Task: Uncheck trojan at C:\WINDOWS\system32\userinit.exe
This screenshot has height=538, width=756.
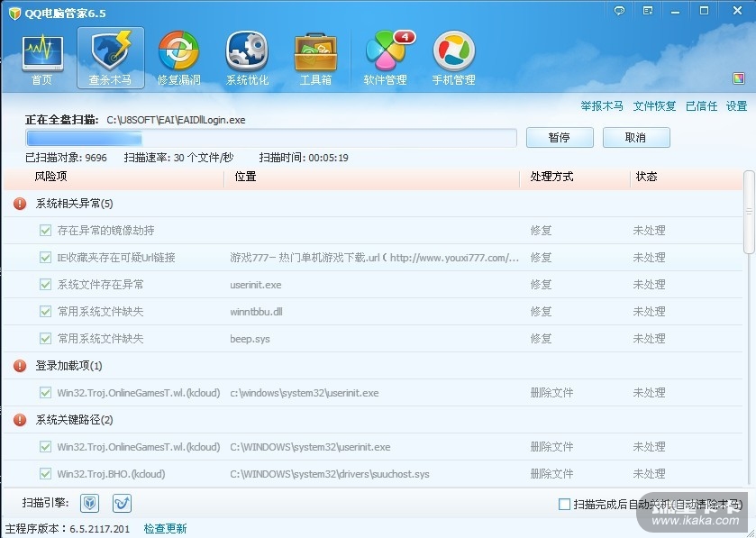Action: point(45,447)
